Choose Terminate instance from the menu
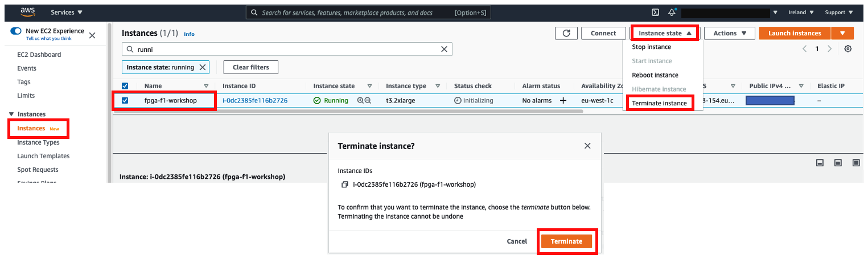This screenshot has width=868, height=263. tap(659, 103)
